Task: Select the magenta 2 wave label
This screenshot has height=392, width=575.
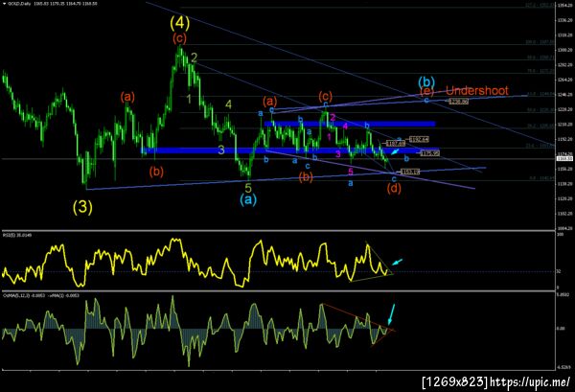Action: pyautogui.click(x=333, y=117)
